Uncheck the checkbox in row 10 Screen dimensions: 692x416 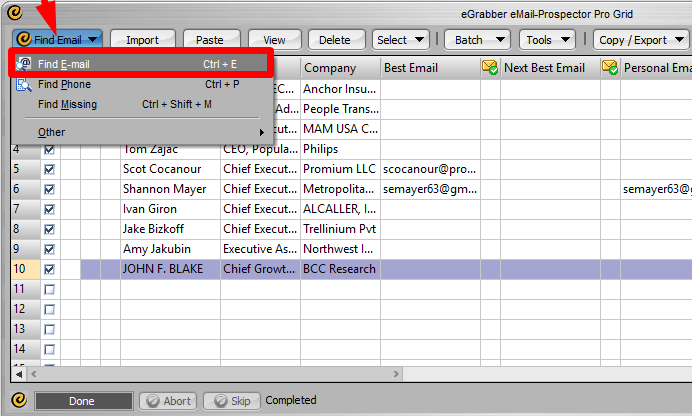(49, 270)
